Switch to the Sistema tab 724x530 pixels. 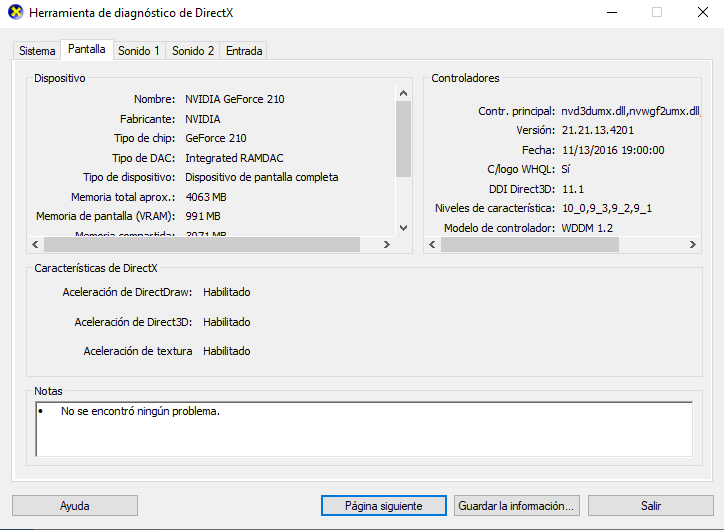point(37,51)
